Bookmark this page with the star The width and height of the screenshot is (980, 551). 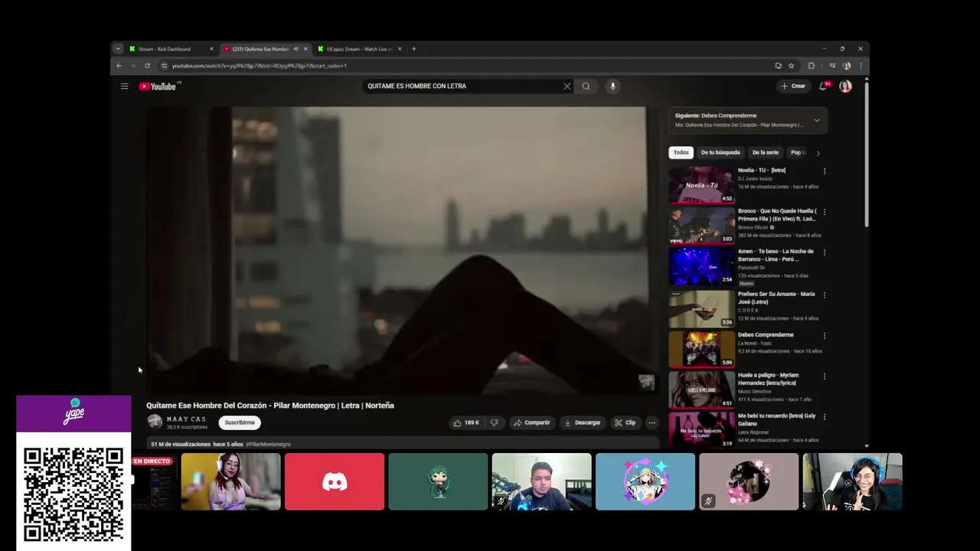pos(791,66)
